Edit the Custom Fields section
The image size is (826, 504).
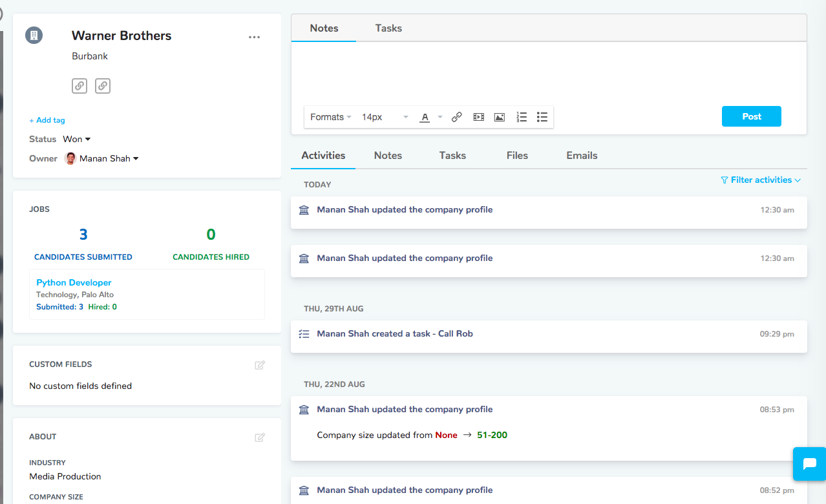click(260, 365)
